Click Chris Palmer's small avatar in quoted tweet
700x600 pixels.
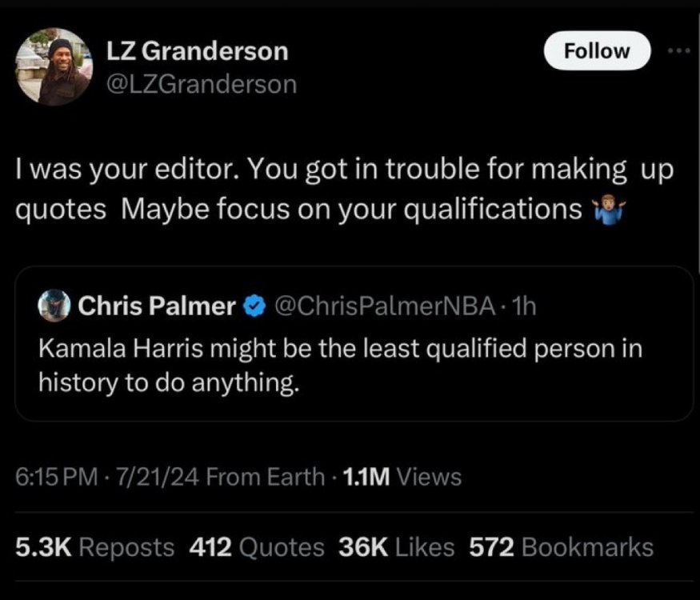coord(54,305)
